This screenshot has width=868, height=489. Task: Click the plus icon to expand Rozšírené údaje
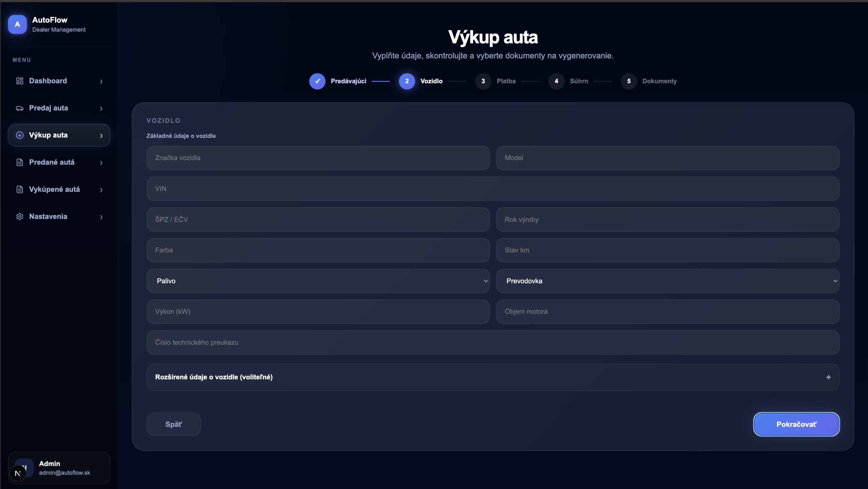(828, 377)
